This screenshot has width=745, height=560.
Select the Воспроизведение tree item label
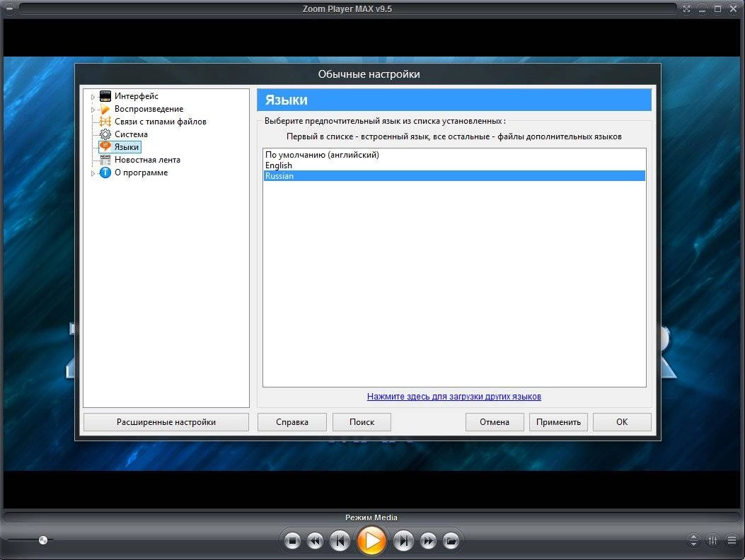pos(149,109)
